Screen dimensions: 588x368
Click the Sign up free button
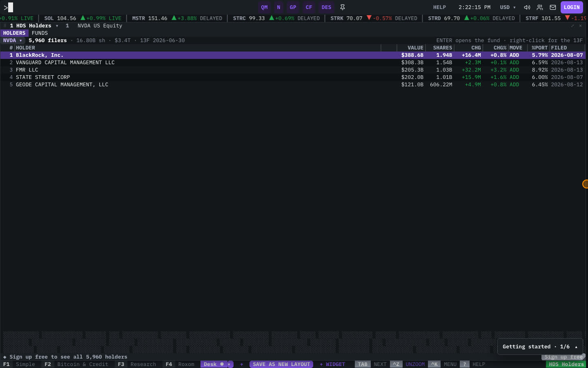563,357
